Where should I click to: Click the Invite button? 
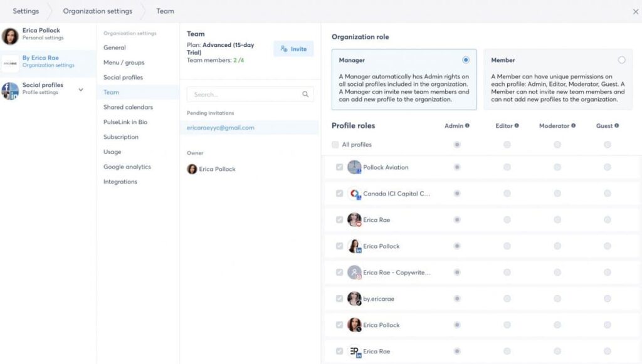pyautogui.click(x=293, y=49)
